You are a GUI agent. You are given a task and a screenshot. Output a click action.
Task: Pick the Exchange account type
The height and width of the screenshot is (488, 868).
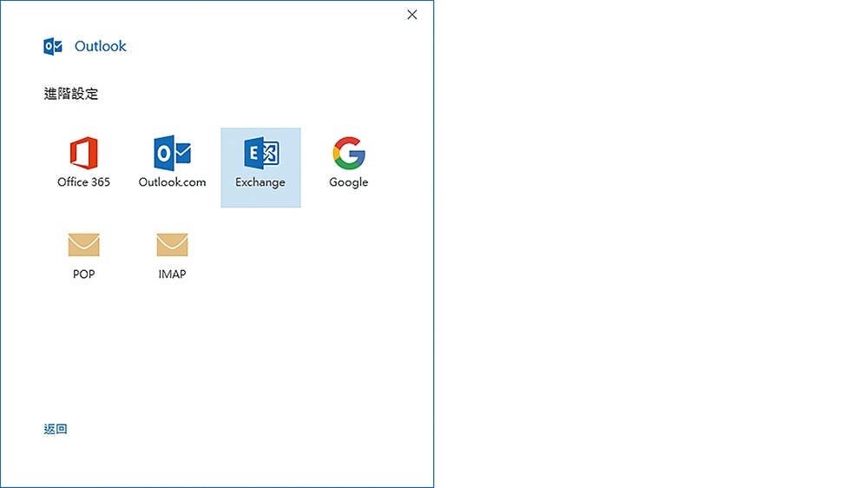coord(260,168)
